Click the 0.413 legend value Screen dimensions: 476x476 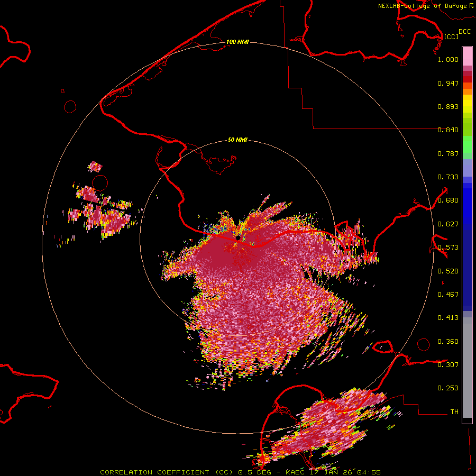pyautogui.click(x=448, y=318)
